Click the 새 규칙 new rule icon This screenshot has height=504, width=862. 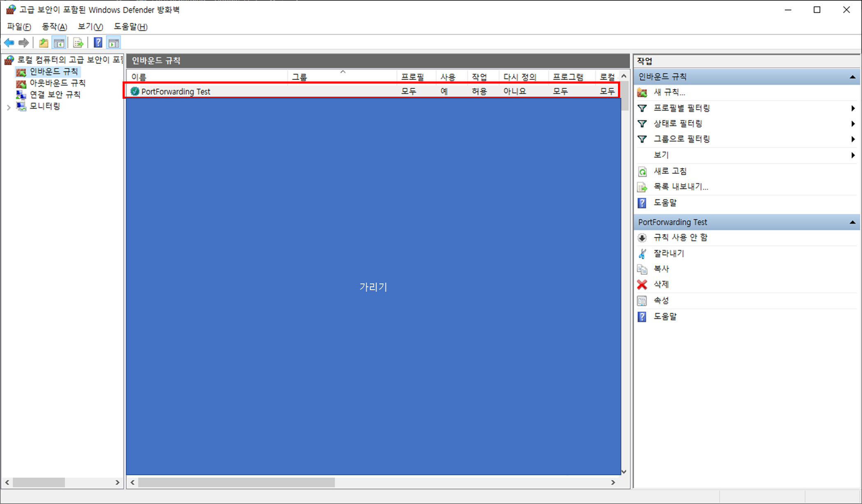click(x=642, y=93)
